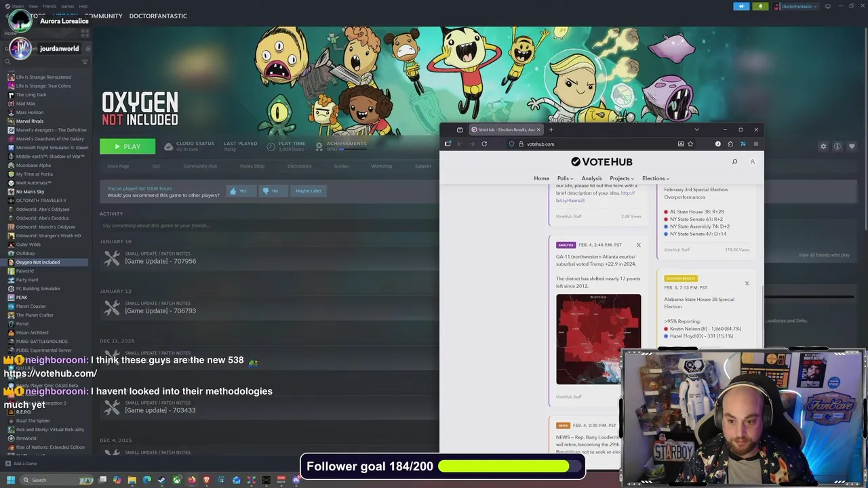Open the Points Shop link
Viewport: 868px width, 488px height.
pos(252,166)
